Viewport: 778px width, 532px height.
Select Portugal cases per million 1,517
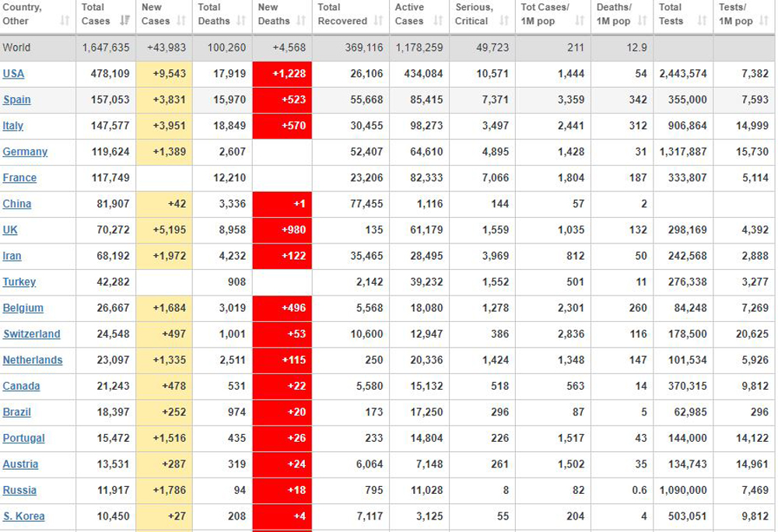click(x=571, y=439)
